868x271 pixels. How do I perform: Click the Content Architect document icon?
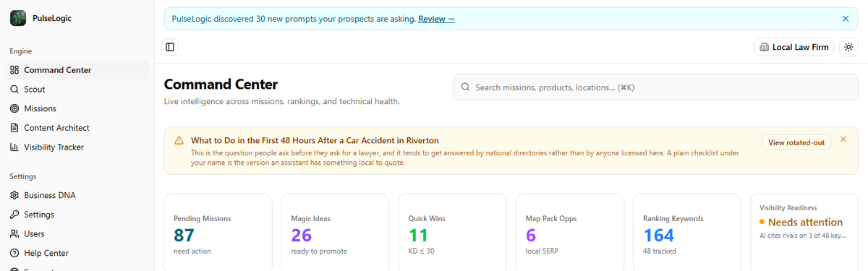click(14, 128)
